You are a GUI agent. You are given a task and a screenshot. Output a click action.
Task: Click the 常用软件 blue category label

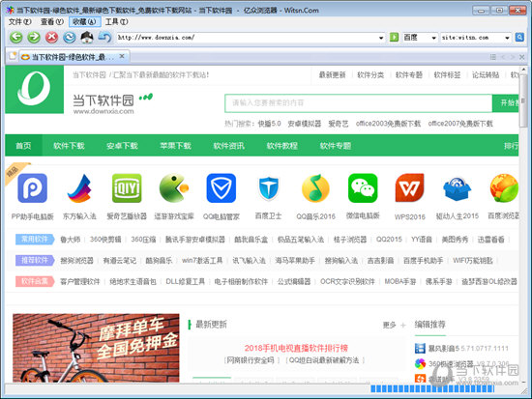coord(35,240)
